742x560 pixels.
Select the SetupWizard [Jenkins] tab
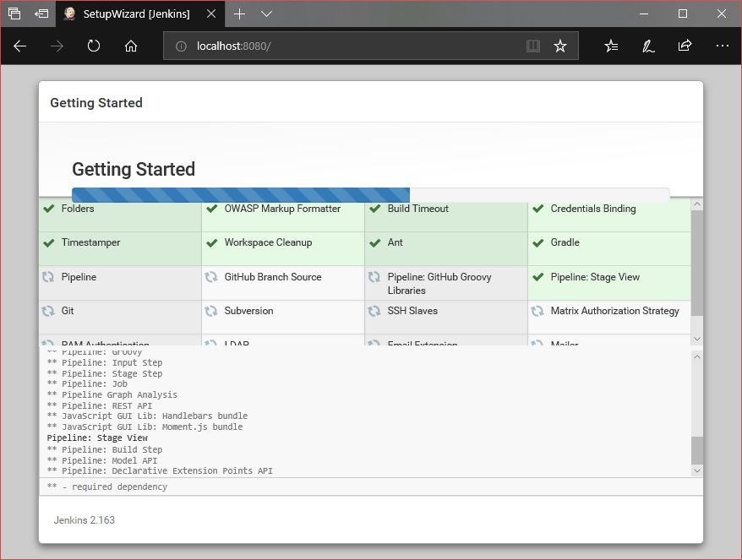pyautogui.click(x=135, y=14)
